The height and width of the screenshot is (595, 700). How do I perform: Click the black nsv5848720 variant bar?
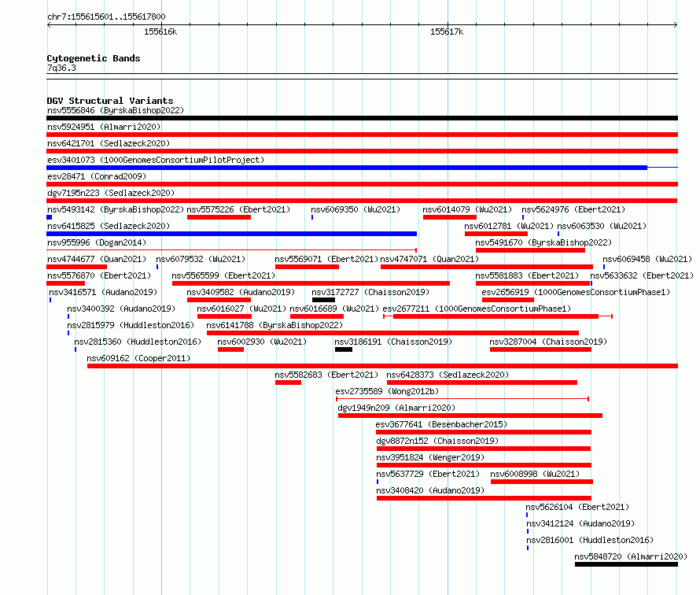tap(626, 564)
